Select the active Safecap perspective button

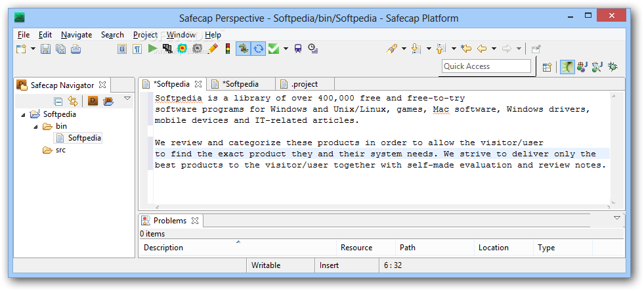pos(567,67)
